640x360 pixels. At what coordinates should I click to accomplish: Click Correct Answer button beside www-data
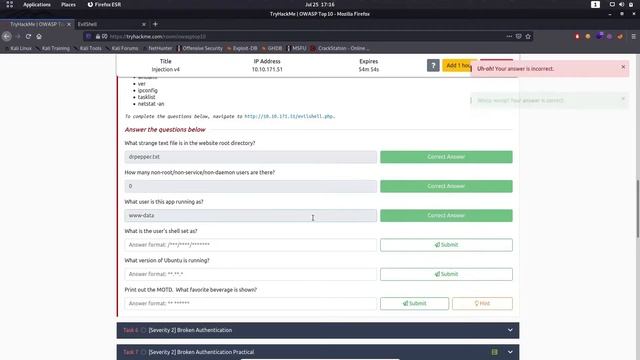point(446,216)
